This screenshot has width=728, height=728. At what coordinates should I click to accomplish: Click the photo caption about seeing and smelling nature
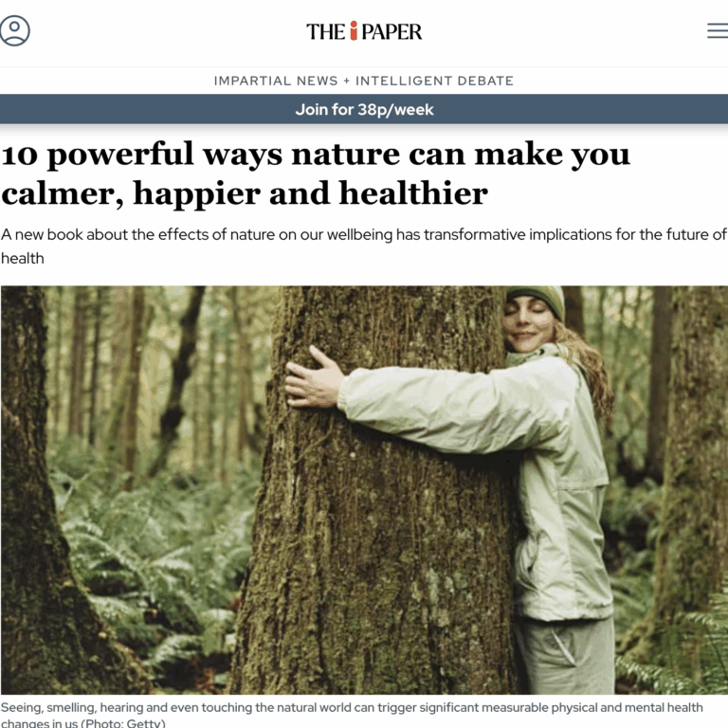pos(352,715)
